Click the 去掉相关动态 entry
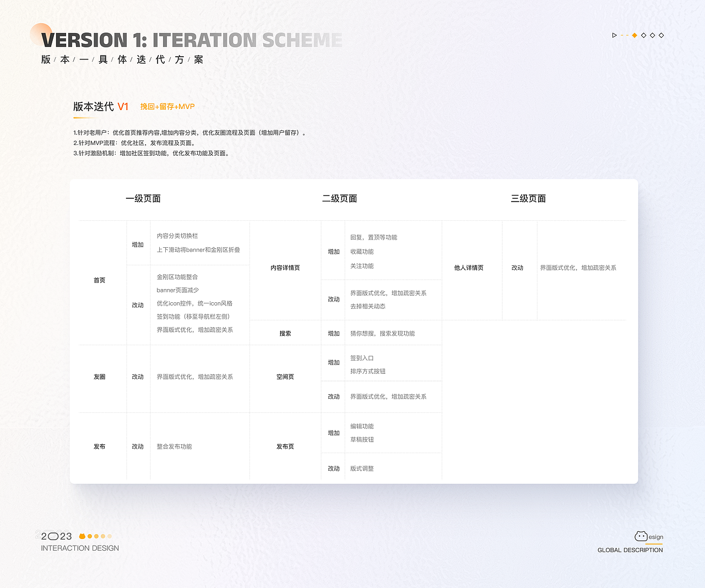Screen dimensions: 705x588 coord(368,306)
